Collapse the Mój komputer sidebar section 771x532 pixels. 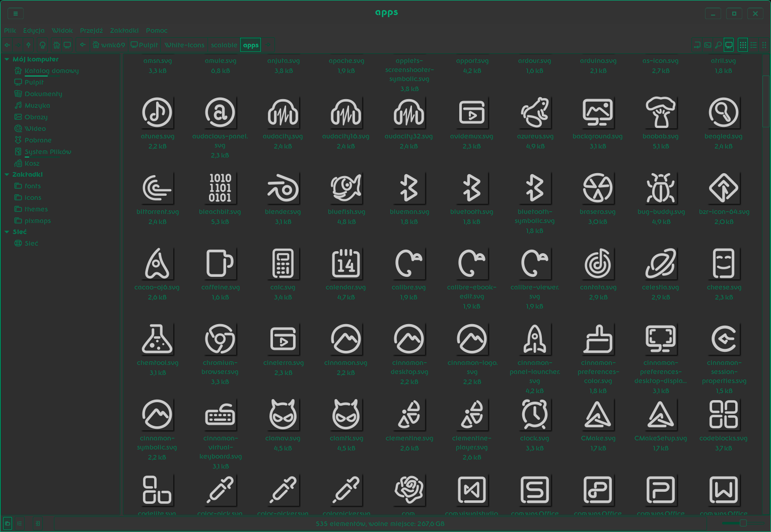click(7, 59)
